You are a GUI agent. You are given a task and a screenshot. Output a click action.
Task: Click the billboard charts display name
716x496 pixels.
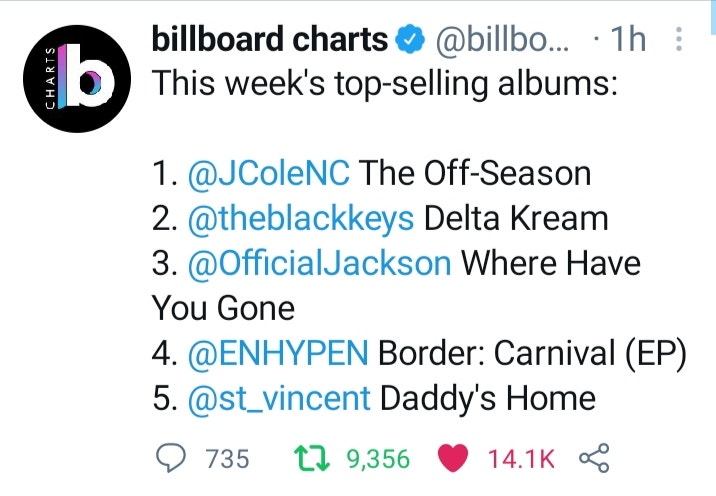click(270, 39)
